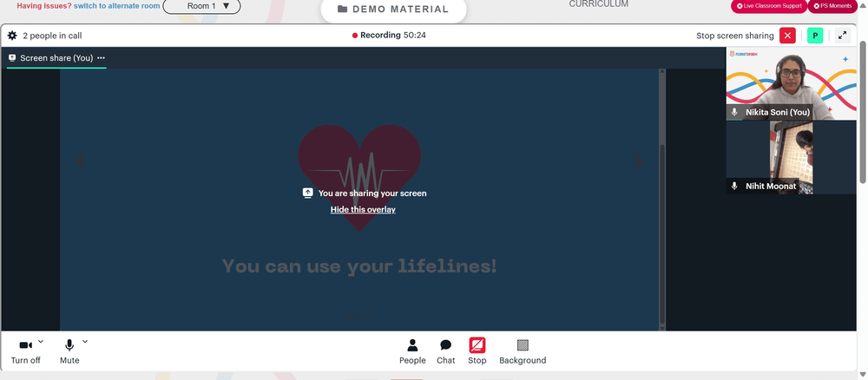Viewport: 868px width, 380px height.
Task: Click 'Stop screen sharing' label
Action: [x=735, y=36]
